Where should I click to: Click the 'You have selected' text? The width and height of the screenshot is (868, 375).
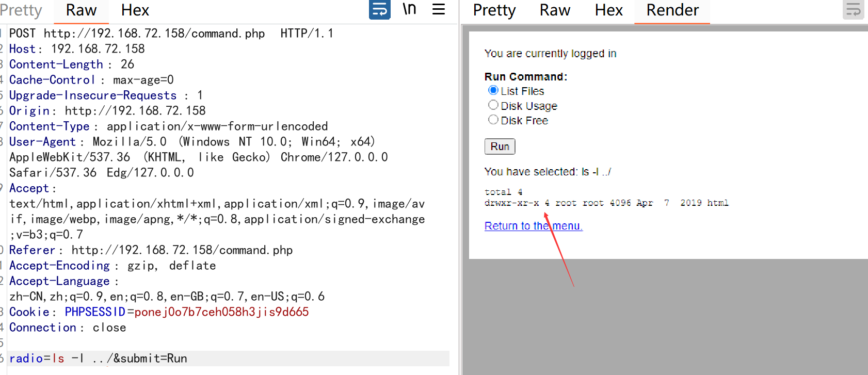point(548,172)
